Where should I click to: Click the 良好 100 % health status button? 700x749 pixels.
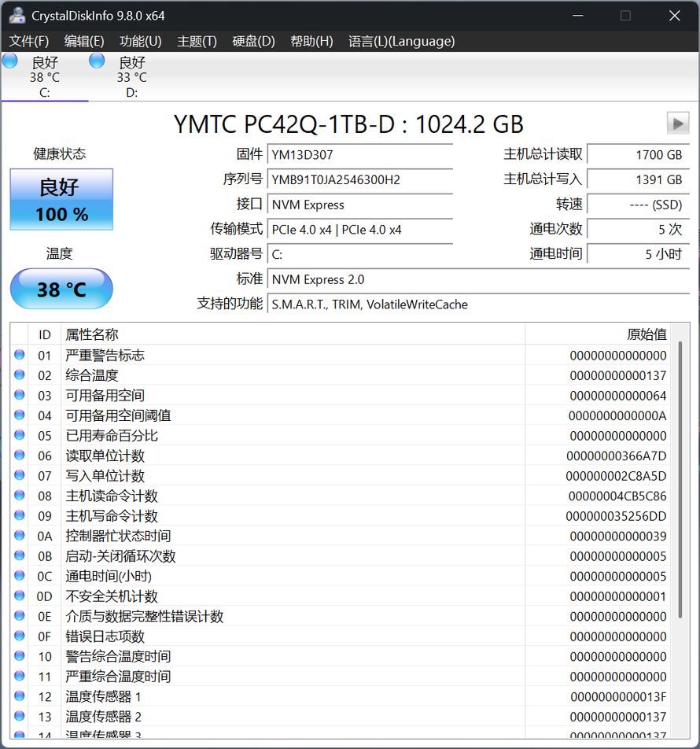click(x=61, y=199)
